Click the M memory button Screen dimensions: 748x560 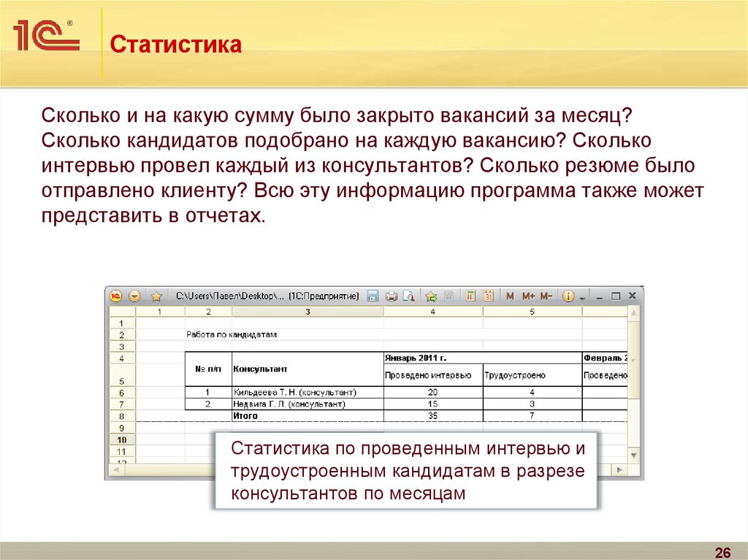coord(510,296)
